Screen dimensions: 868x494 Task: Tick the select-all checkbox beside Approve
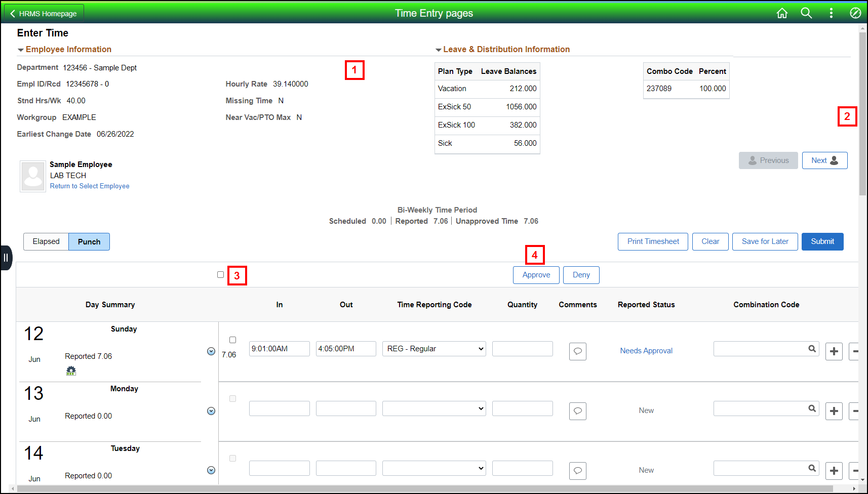pyautogui.click(x=220, y=275)
